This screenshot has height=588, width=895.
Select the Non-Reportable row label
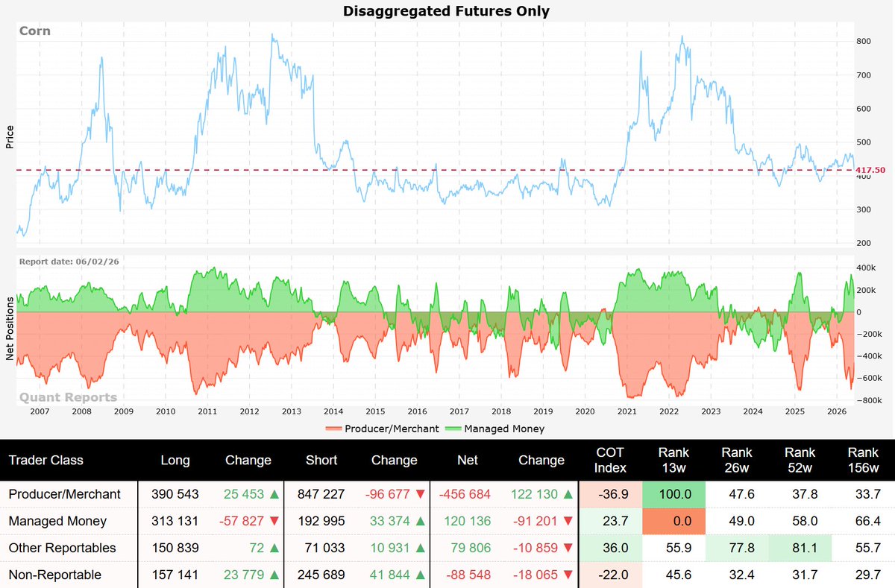pos(54,575)
